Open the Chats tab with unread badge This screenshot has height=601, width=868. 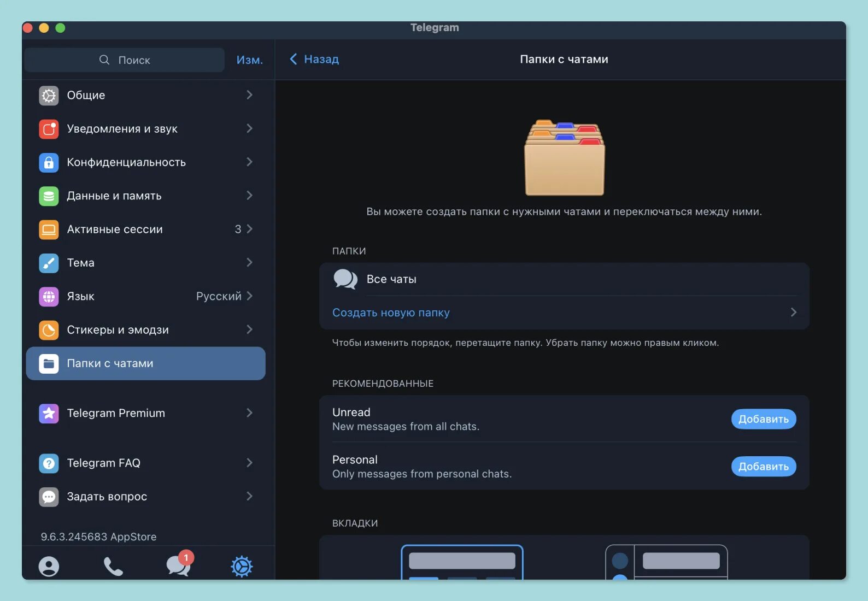179,564
